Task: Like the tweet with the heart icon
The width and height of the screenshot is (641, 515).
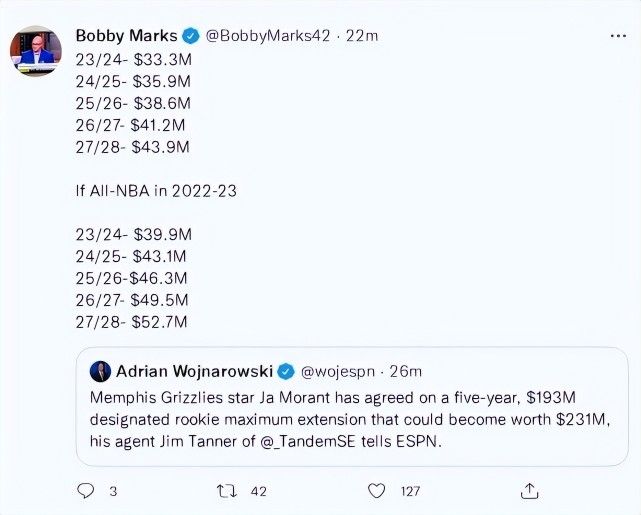Action: [376, 491]
